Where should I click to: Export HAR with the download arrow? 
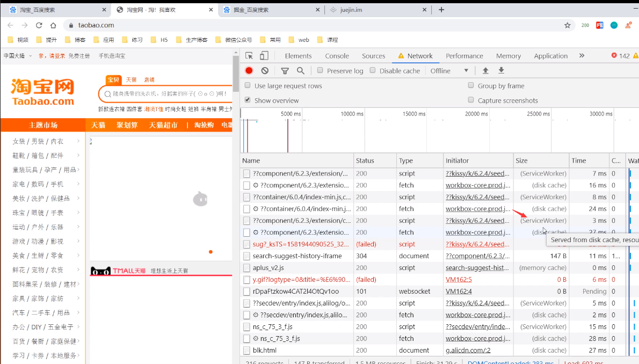tap(501, 70)
